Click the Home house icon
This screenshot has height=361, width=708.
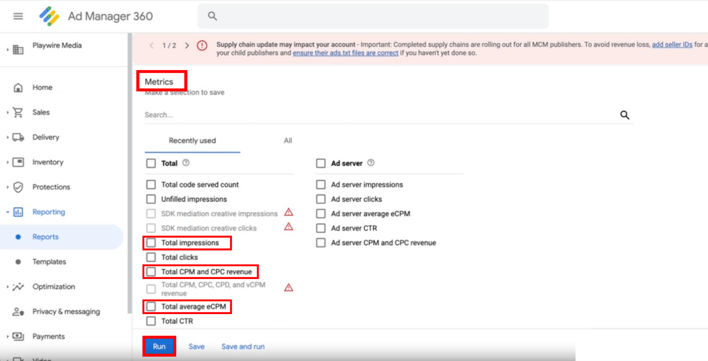pos(18,88)
